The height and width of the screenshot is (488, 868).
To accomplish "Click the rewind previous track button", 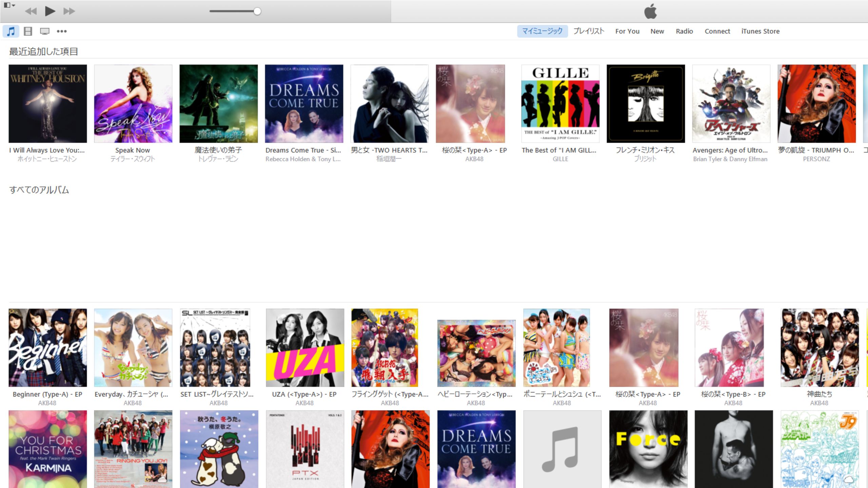I will 31,11.
